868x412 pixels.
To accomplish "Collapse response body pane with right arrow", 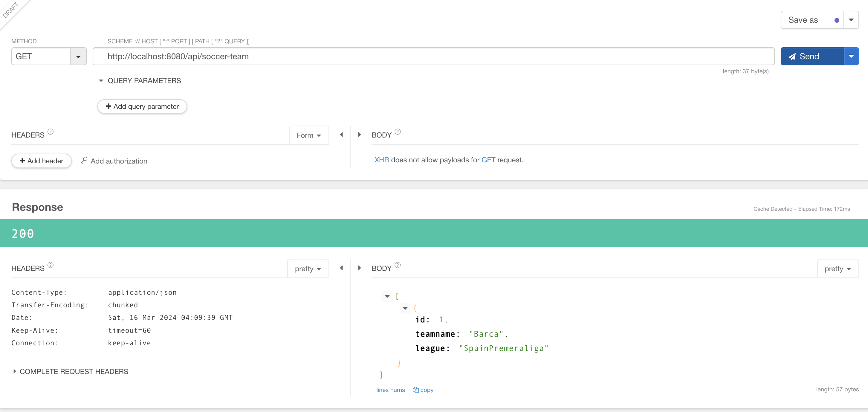I will (360, 268).
